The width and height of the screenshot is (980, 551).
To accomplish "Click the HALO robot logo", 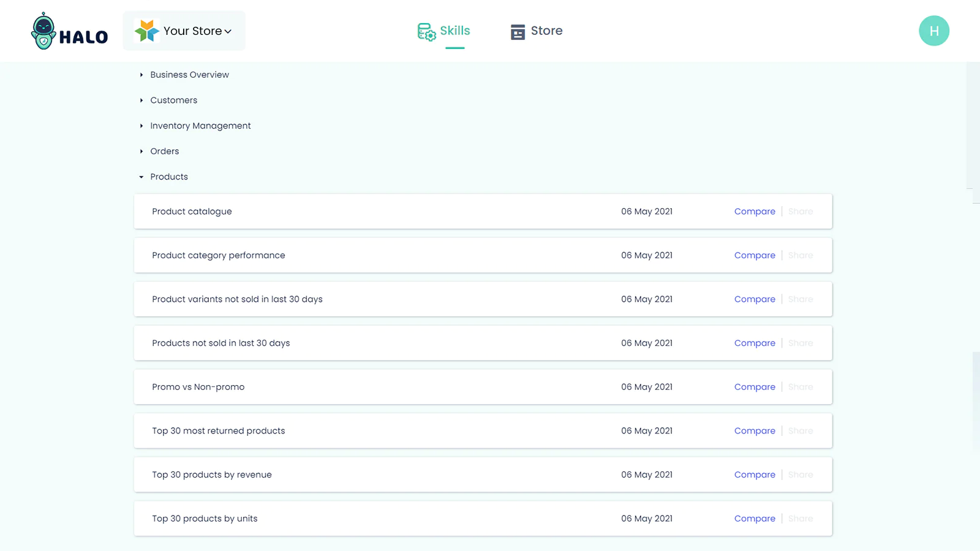I will [69, 31].
